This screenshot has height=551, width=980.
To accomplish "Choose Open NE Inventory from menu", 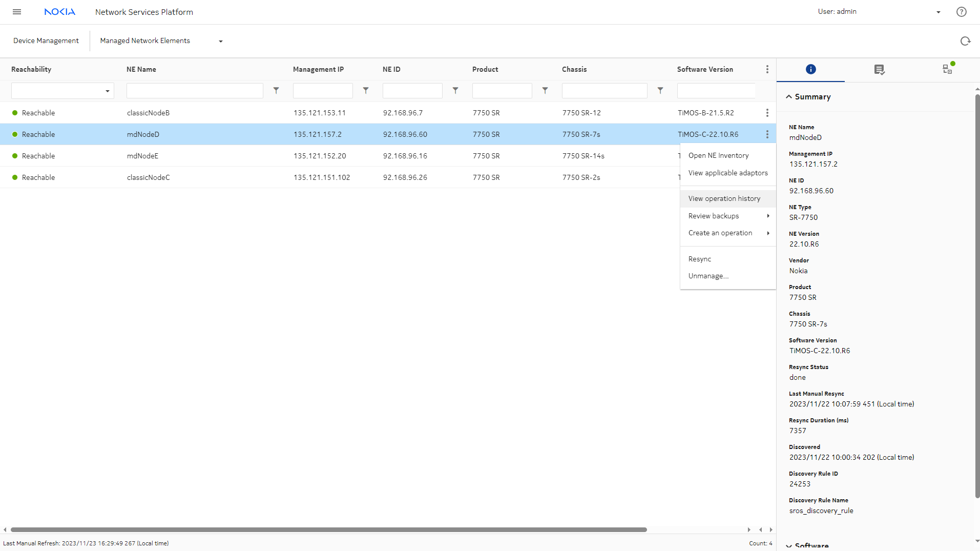I will point(718,155).
